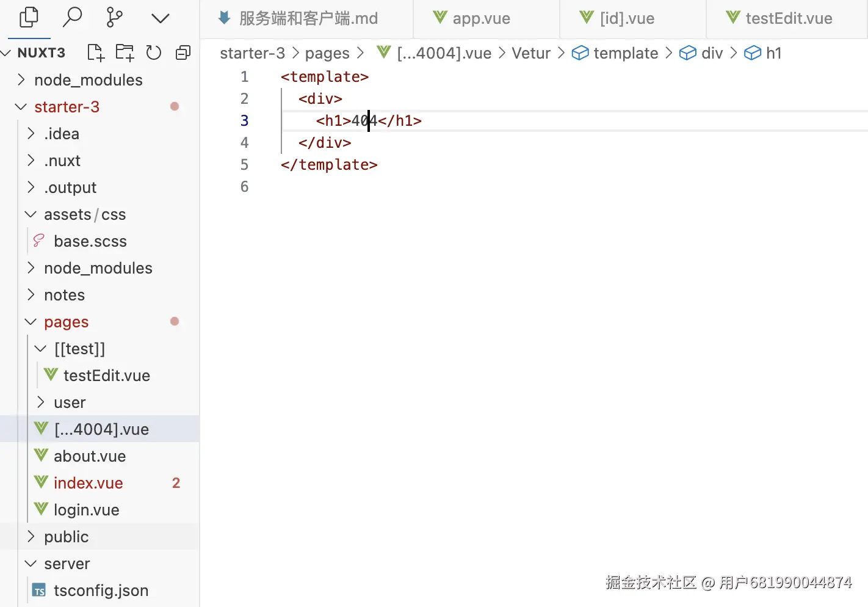Click the closing </template> tag text
The image size is (868, 607).
pos(329,164)
